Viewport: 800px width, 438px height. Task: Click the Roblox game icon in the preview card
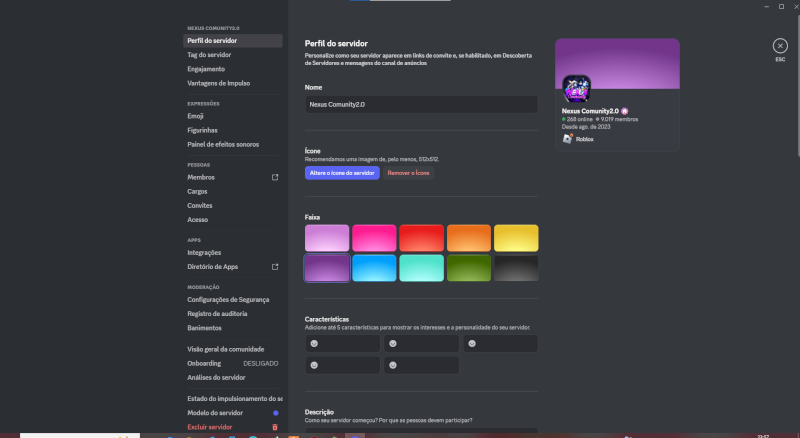coord(567,139)
